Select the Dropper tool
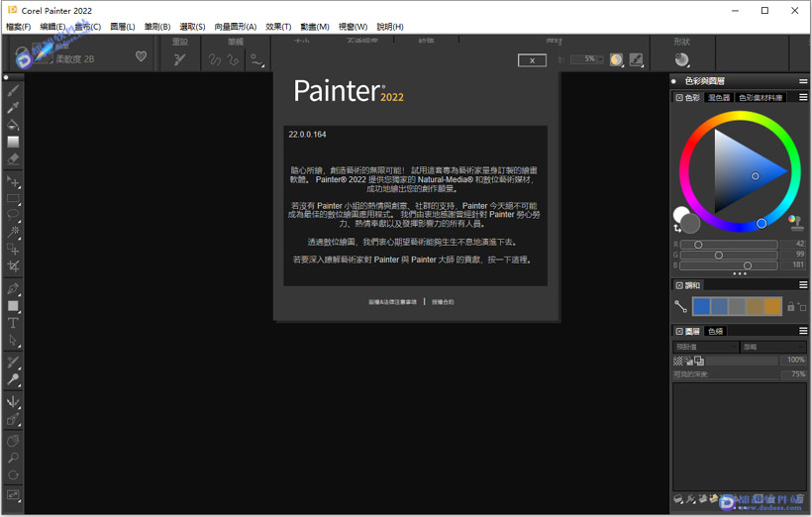 13,107
